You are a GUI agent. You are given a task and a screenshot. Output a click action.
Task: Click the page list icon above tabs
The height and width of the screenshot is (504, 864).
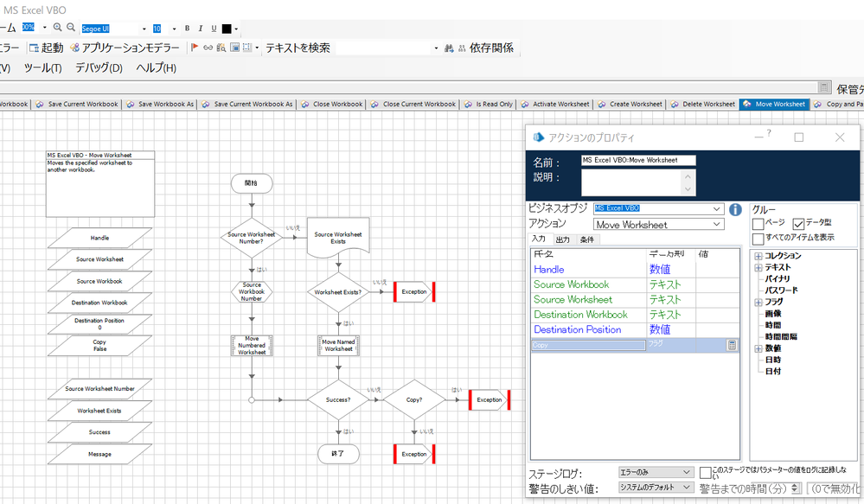pyautogui.click(x=824, y=87)
